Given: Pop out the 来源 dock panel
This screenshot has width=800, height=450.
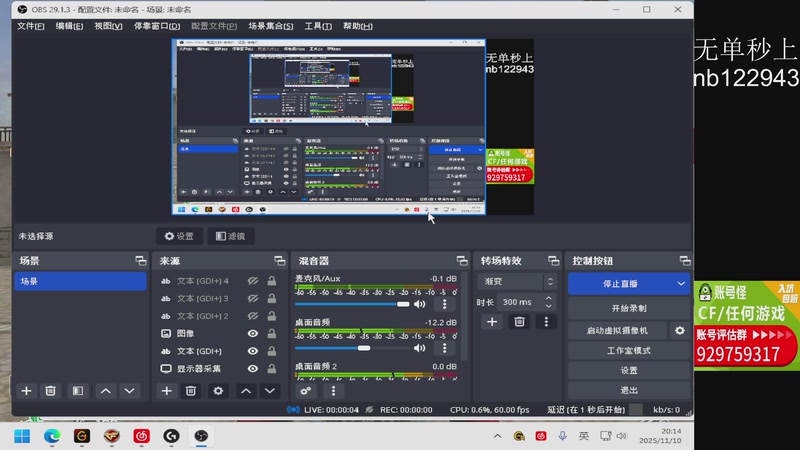Looking at the screenshot, I should point(280,261).
